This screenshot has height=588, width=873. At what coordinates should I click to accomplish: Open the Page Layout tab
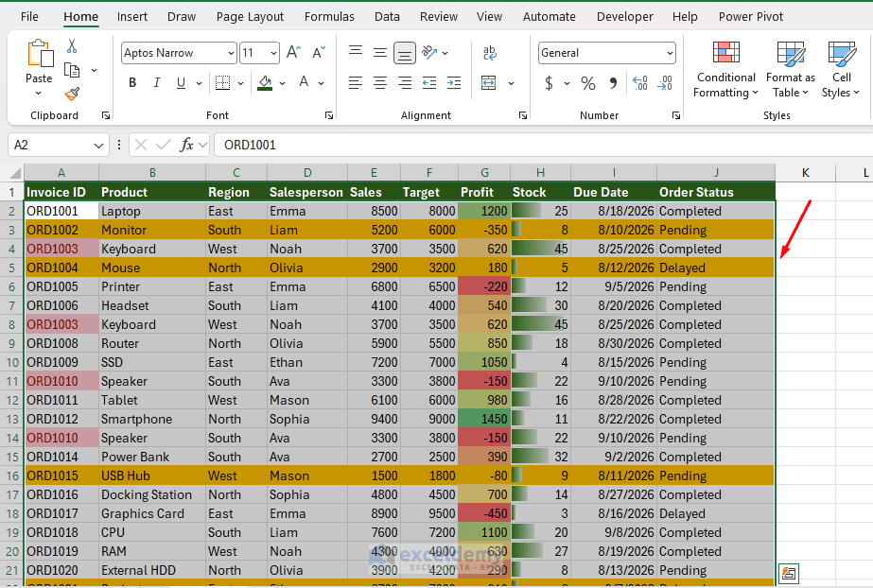pyautogui.click(x=250, y=17)
